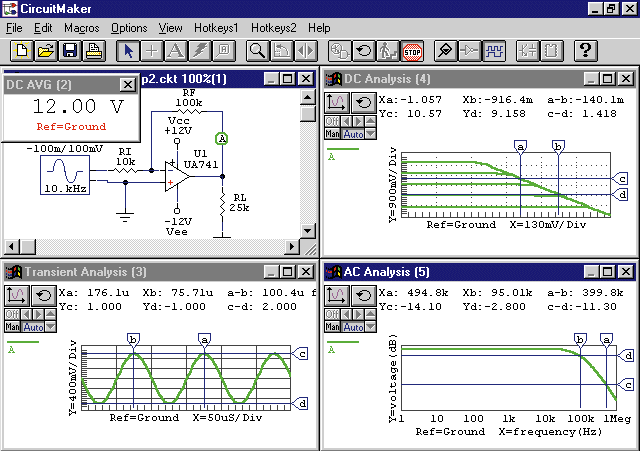Screen dimensions: 640x451
Task: Click down arrow beside Auto in Transient Analysis
Action: pos(51,327)
